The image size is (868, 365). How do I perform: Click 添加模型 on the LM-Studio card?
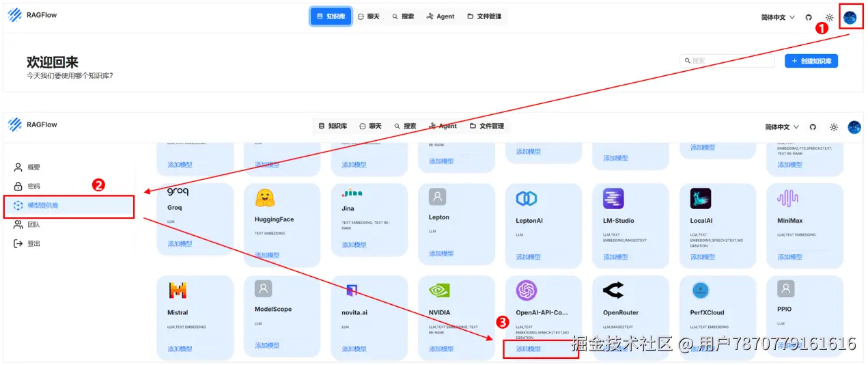click(615, 257)
